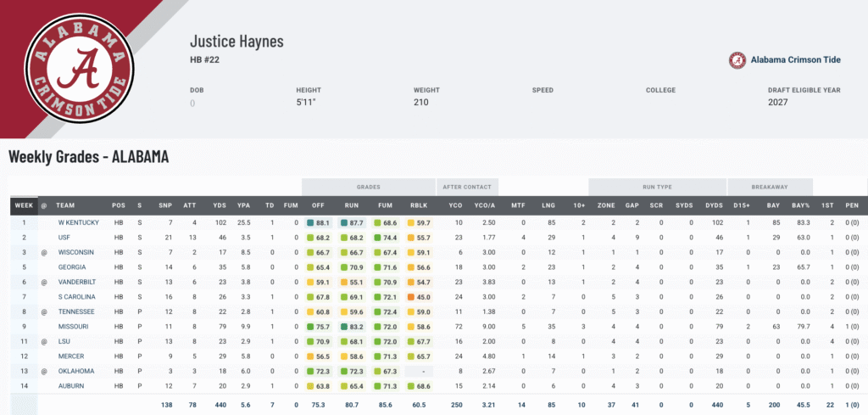This screenshot has width=868, height=415.
Task: Sort by BAY% column header
Action: pyautogui.click(x=800, y=205)
